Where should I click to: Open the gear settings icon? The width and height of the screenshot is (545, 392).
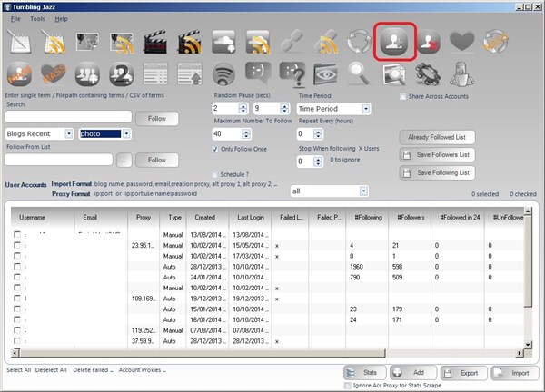point(428,74)
